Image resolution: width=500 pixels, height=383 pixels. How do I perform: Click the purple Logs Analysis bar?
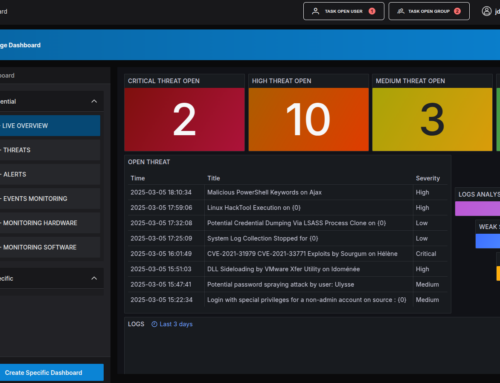(x=477, y=209)
